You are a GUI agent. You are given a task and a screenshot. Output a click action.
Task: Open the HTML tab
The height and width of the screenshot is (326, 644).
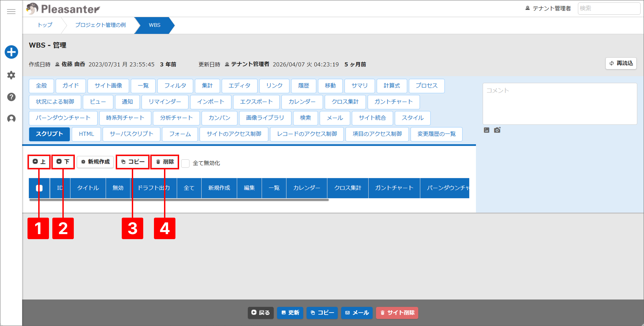click(x=87, y=134)
